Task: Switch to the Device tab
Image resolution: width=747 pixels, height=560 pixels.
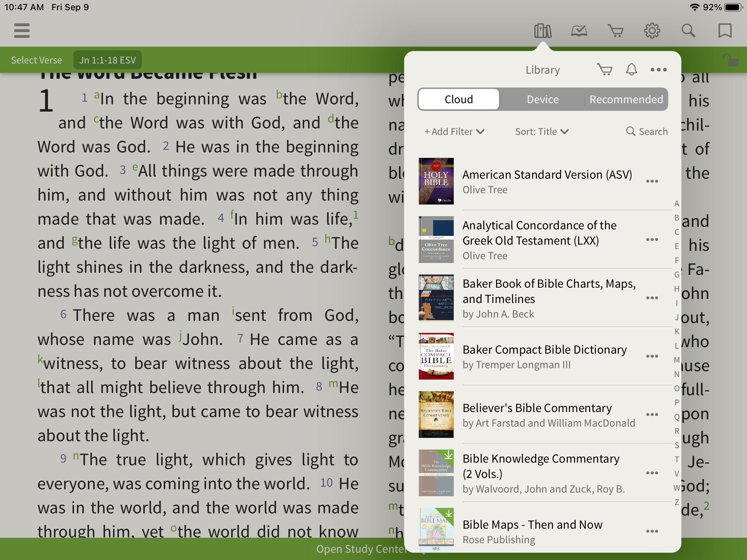Action: click(543, 99)
